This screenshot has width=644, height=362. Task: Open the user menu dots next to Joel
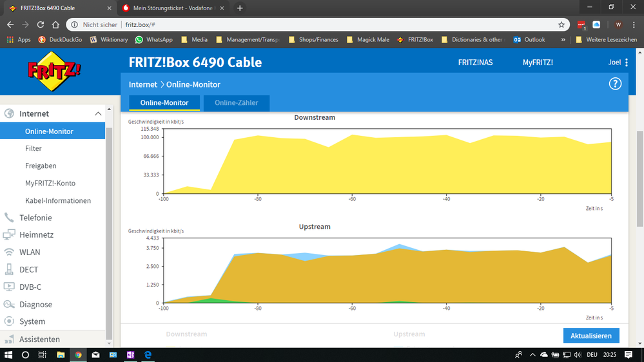coord(627,62)
